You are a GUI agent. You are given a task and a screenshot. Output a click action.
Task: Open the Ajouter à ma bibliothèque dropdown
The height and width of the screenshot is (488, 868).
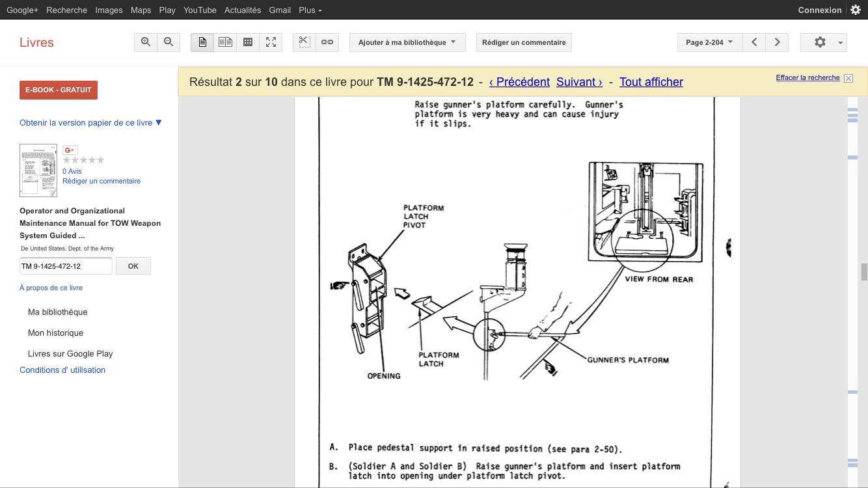(x=407, y=42)
